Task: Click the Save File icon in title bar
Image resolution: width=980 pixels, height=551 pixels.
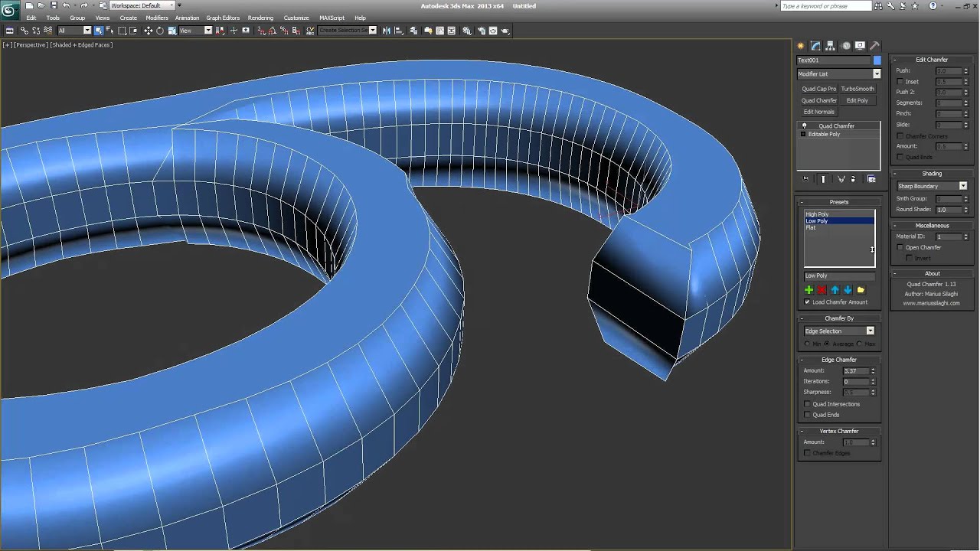Action: click(x=54, y=5)
